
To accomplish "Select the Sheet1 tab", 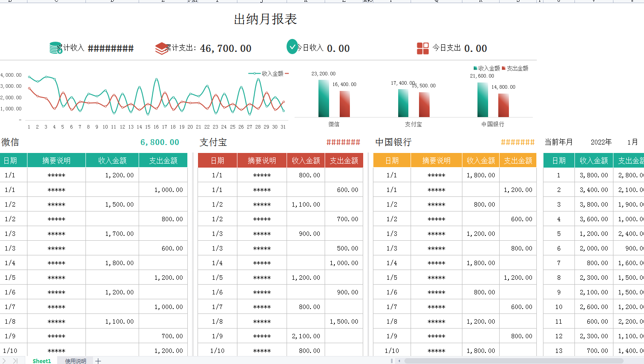I will tap(41, 360).
